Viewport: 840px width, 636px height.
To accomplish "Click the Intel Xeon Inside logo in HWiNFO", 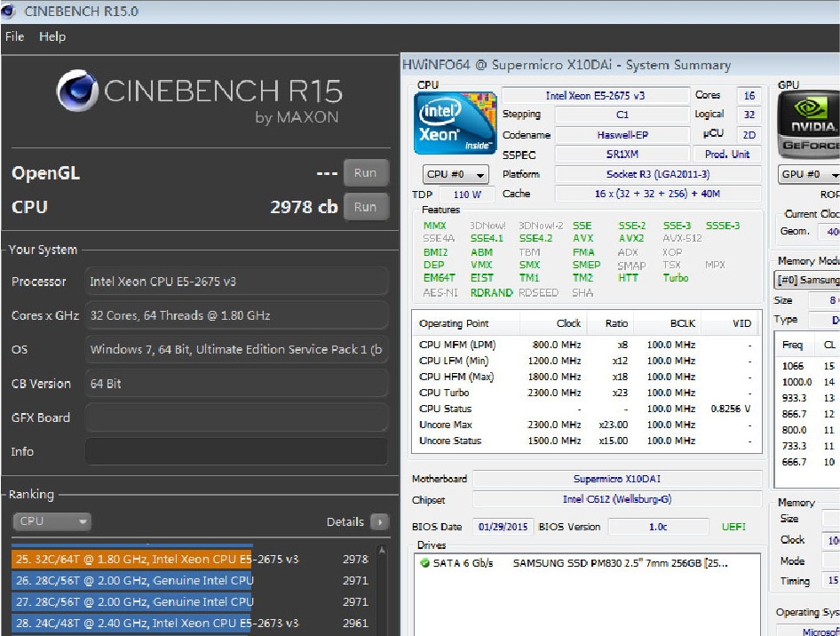I will [x=456, y=123].
